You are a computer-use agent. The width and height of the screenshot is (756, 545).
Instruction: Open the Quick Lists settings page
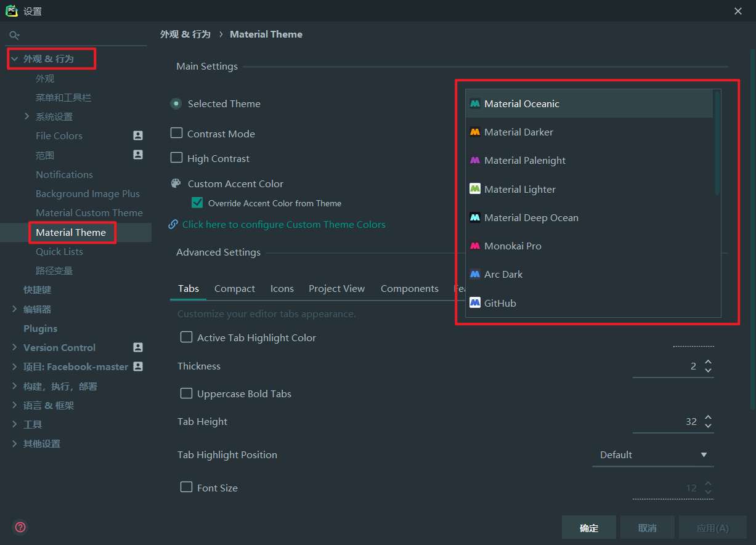click(59, 251)
